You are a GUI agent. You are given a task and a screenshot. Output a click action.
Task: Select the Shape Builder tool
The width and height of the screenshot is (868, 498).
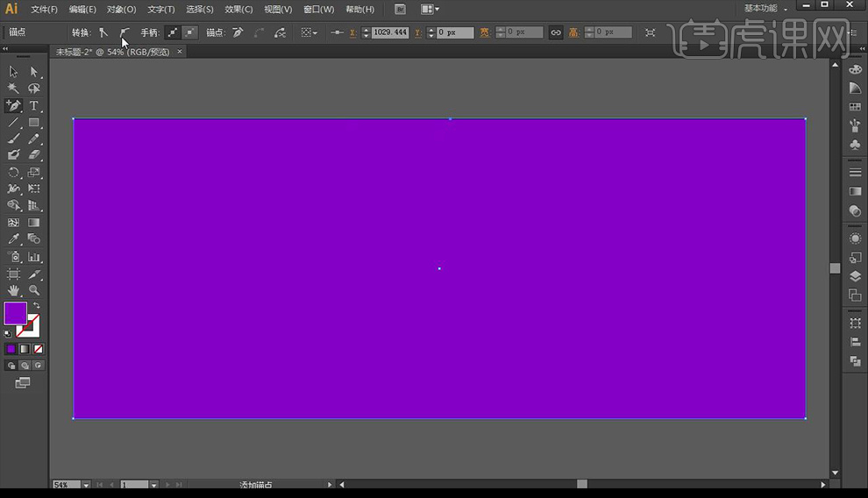(x=13, y=205)
